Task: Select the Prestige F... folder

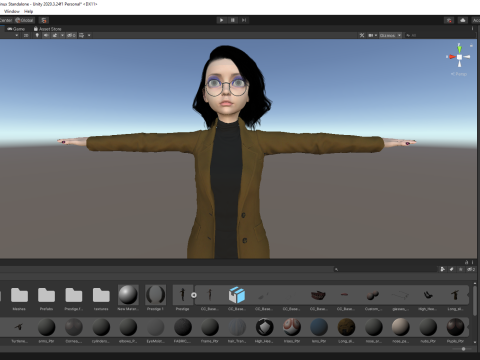Action: point(74,299)
